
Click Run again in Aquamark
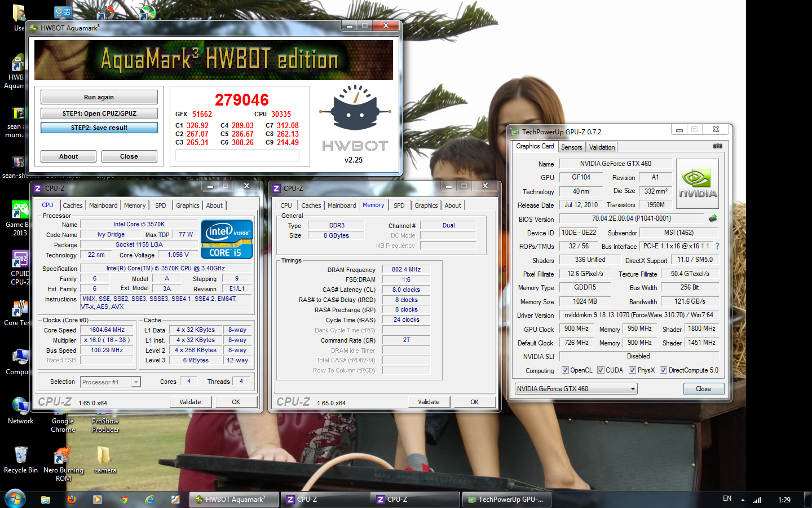point(99,97)
